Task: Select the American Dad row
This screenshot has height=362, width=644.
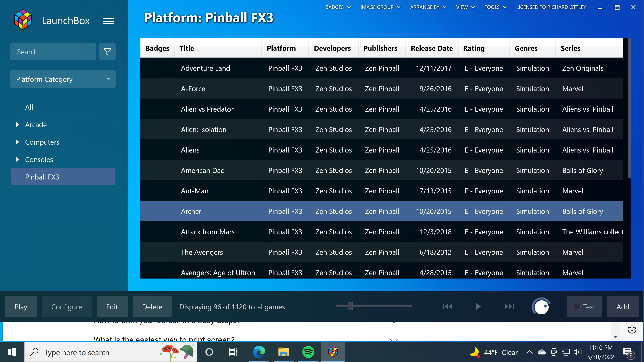Action: (382, 170)
